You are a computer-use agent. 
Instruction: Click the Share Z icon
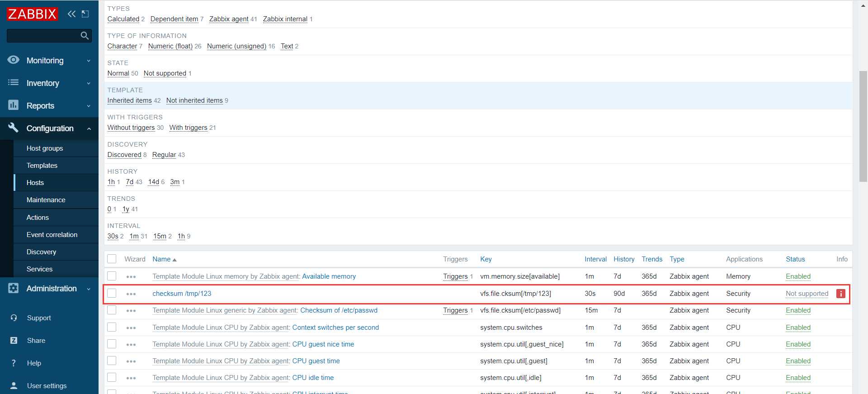[x=14, y=341]
